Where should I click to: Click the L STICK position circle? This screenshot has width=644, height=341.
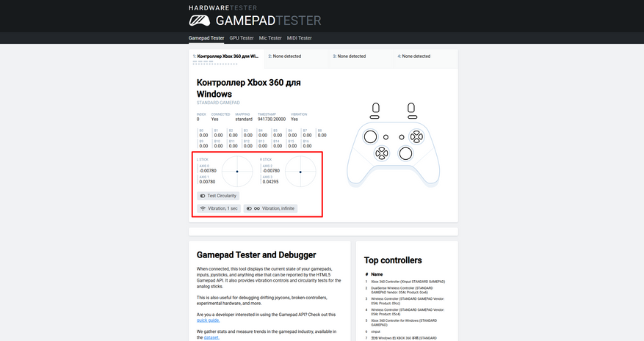tap(237, 172)
